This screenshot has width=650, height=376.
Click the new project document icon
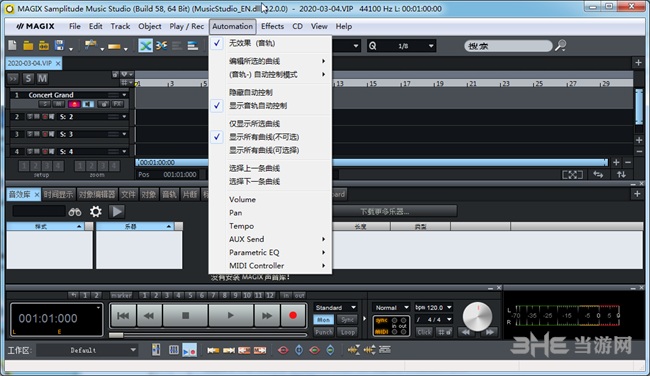click(12, 46)
